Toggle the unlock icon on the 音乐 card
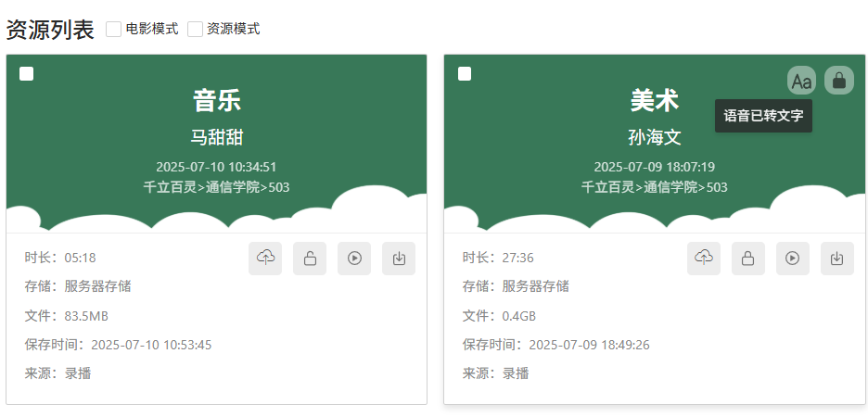The width and height of the screenshot is (868, 417). point(310,259)
